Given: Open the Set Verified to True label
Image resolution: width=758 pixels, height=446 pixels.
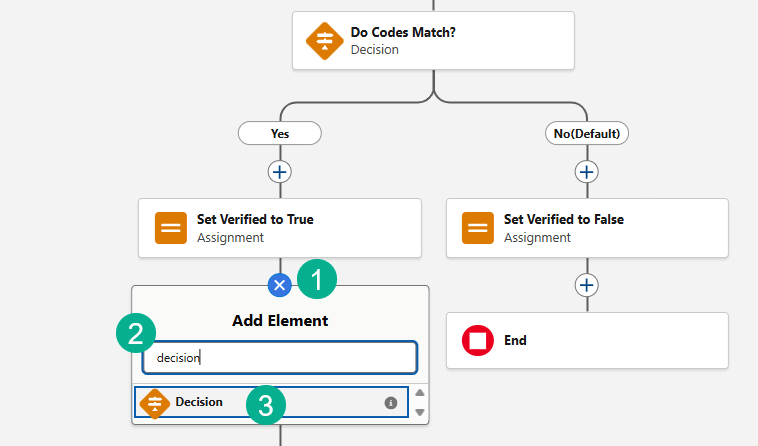Looking at the screenshot, I should coord(255,219).
